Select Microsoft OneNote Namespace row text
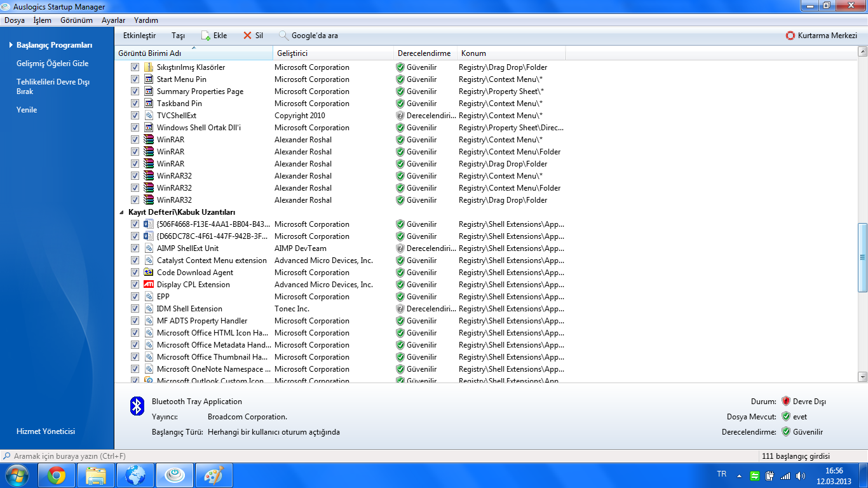Screen dimensions: 868x488 (213, 369)
